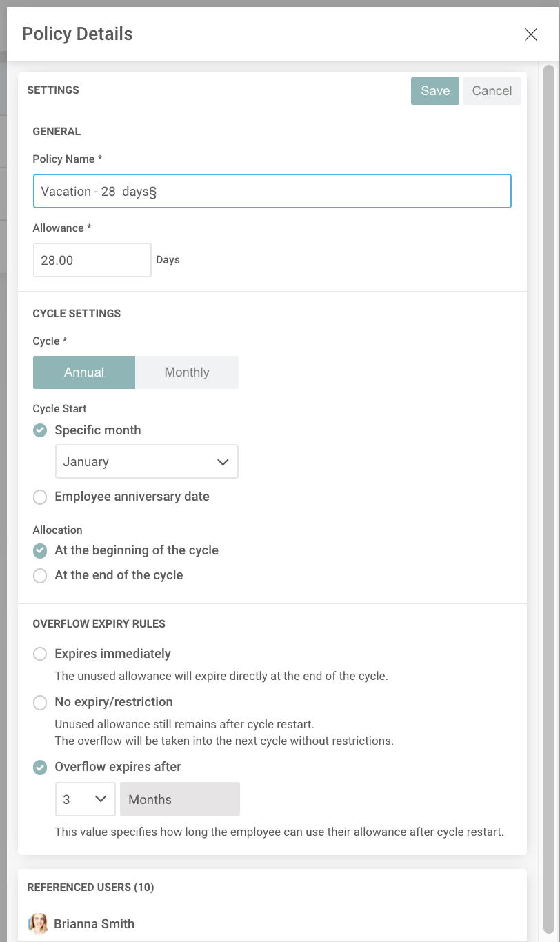Select Employee anniversary date option

[41, 497]
